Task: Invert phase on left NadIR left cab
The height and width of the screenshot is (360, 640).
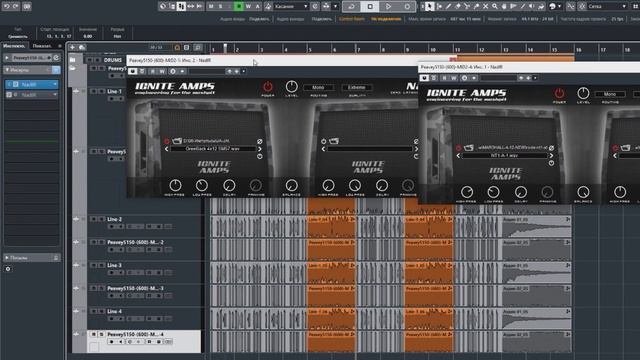Action: 260,141
